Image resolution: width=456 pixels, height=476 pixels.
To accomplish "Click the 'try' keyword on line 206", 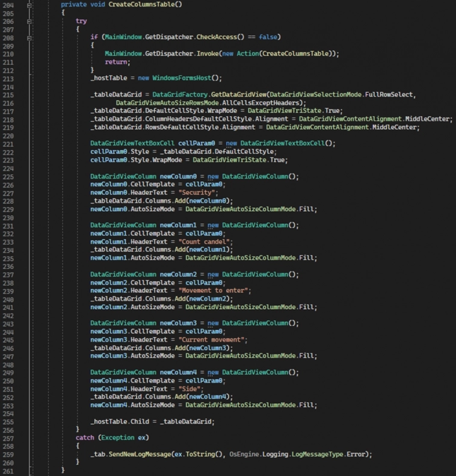I will click(81, 21).
